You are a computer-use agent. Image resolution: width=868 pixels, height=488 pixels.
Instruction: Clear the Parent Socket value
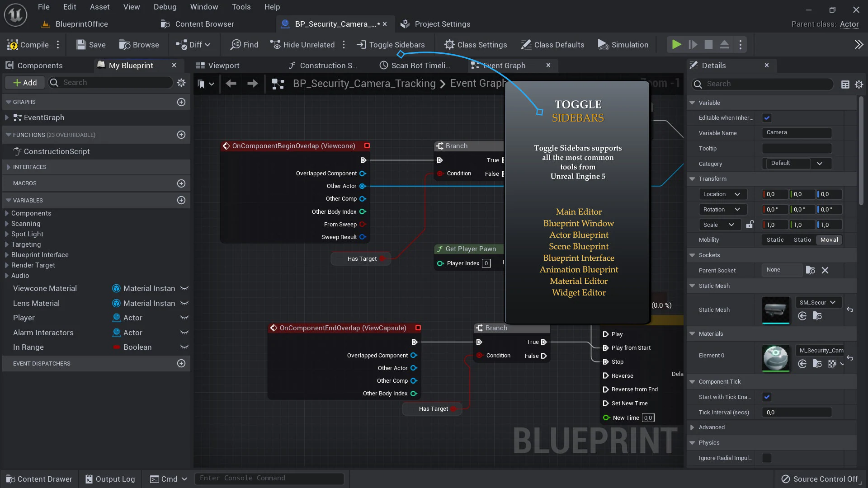pos(825,270)
